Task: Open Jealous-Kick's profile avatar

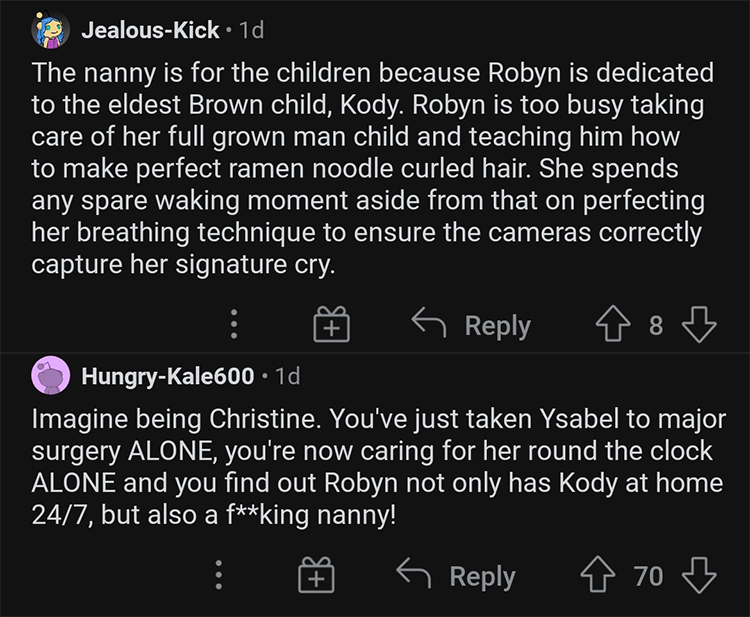Action: [x=50, y=30]
